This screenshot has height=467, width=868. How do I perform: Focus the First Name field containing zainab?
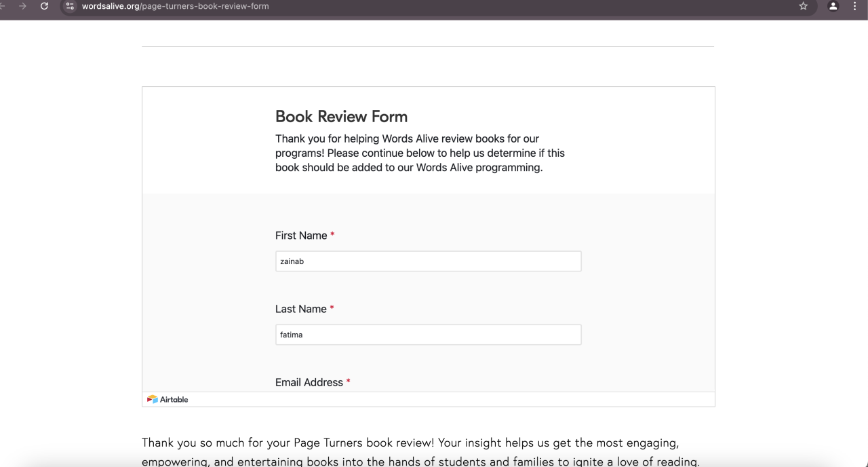tap(428, 261)
